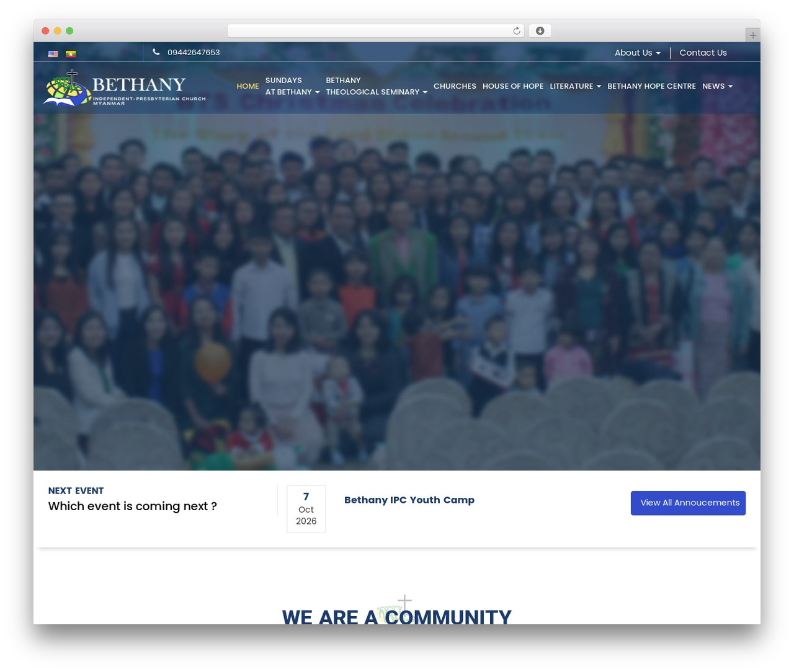The image size is (794, 672).
Task: Click the Bethany church logo
Action: pyautogui.click(x=124, y=88)
